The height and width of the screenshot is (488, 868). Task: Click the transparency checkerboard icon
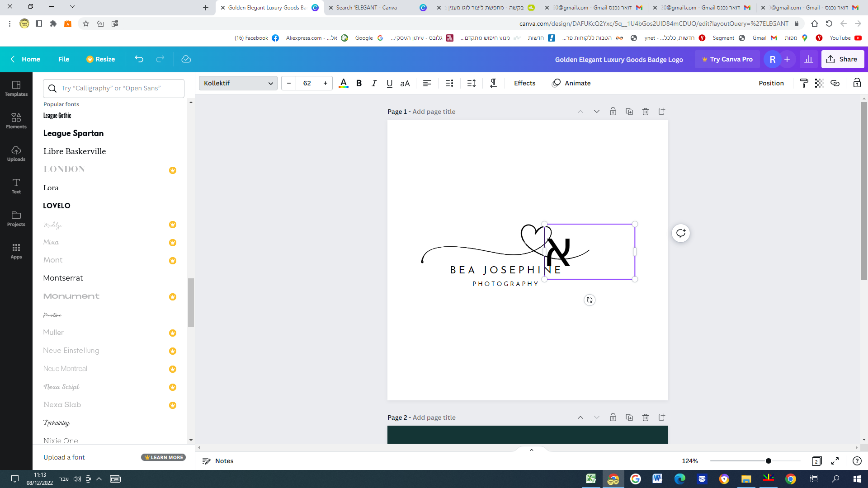(x=819, y=83)
